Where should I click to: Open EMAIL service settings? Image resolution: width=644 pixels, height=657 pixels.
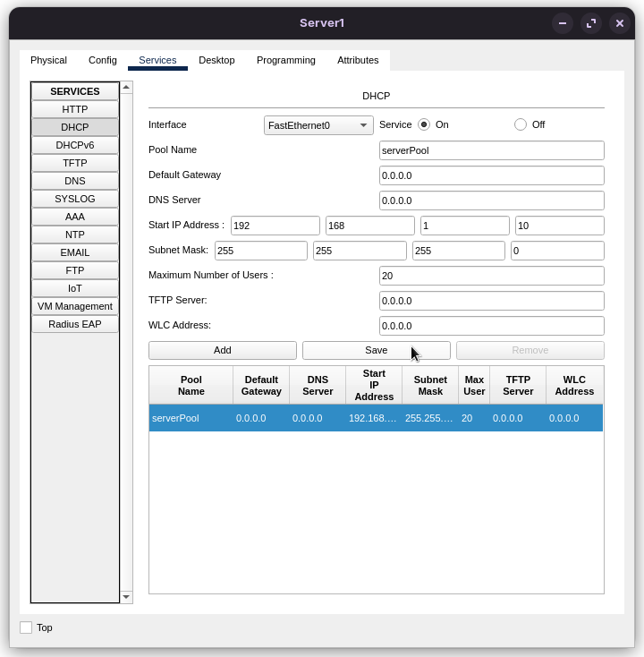pyautogui.click(x=75, y=252)
